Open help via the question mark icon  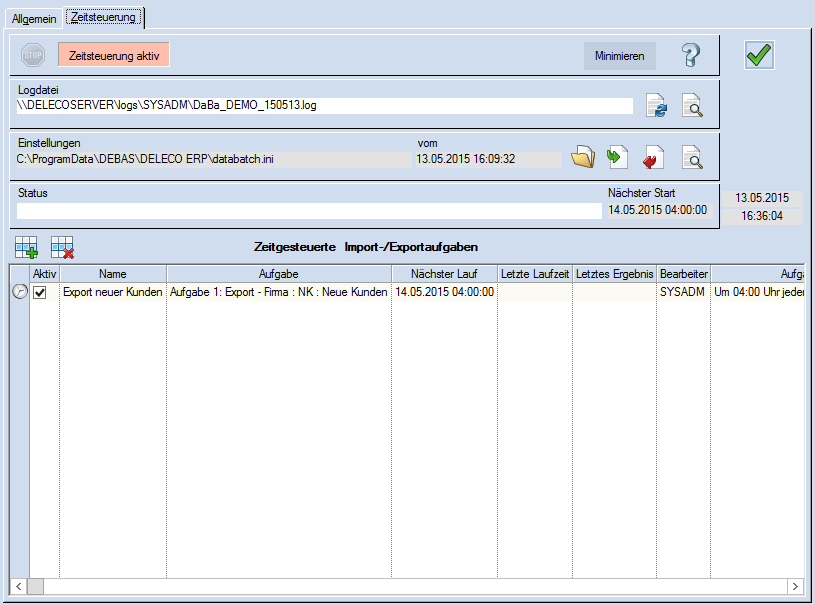(x=690, y=55)
